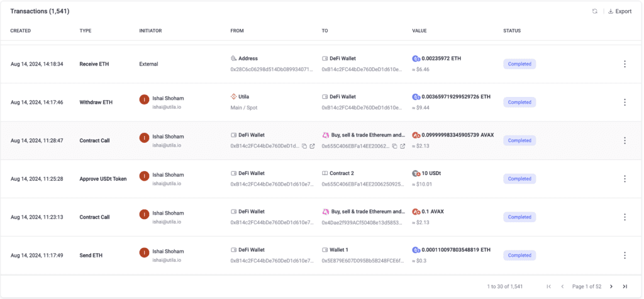
Task: Export the transactions list
Action: [619, 11]
